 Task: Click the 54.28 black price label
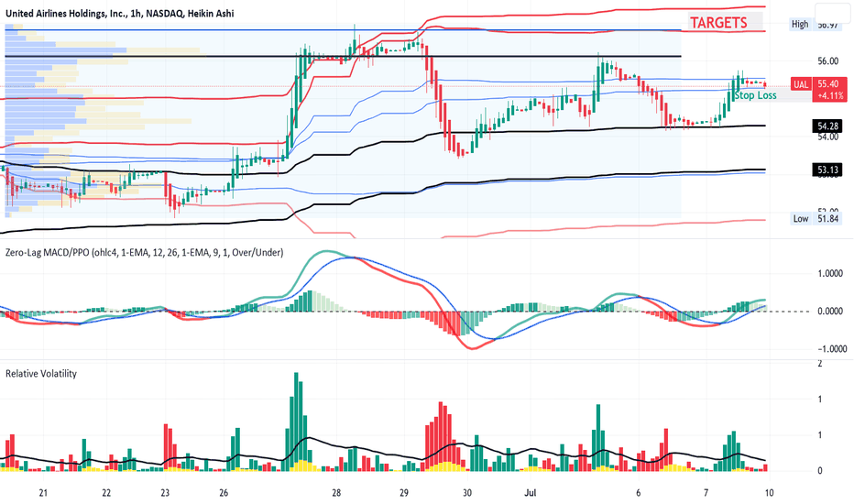[x=827, y=126]
